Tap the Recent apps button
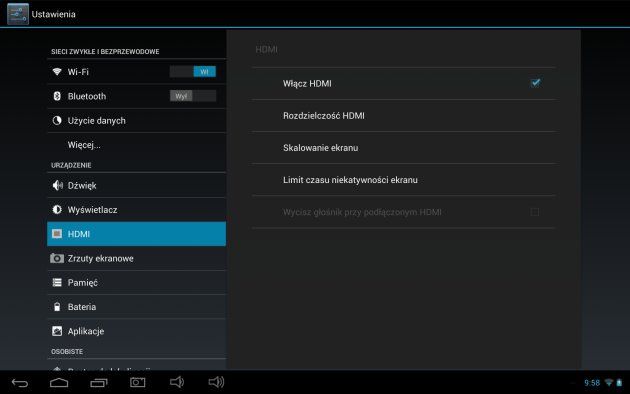 [x=99, y=383]
